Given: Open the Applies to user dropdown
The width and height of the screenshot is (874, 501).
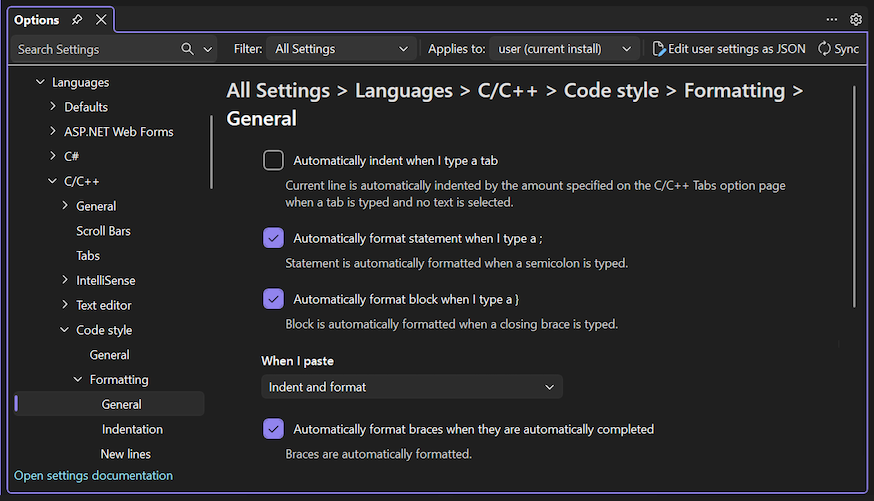Looking at the screenshot, I should click(565, 49).
